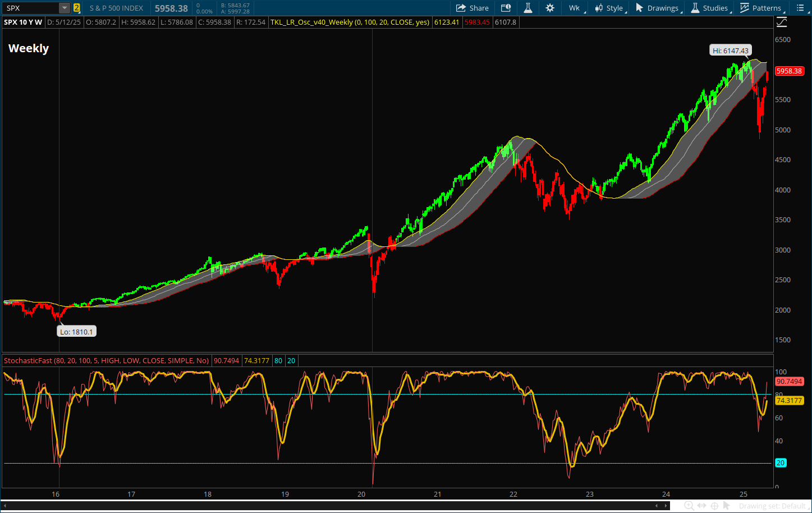Click the 16 year marker on time axis

click(56, 494)
